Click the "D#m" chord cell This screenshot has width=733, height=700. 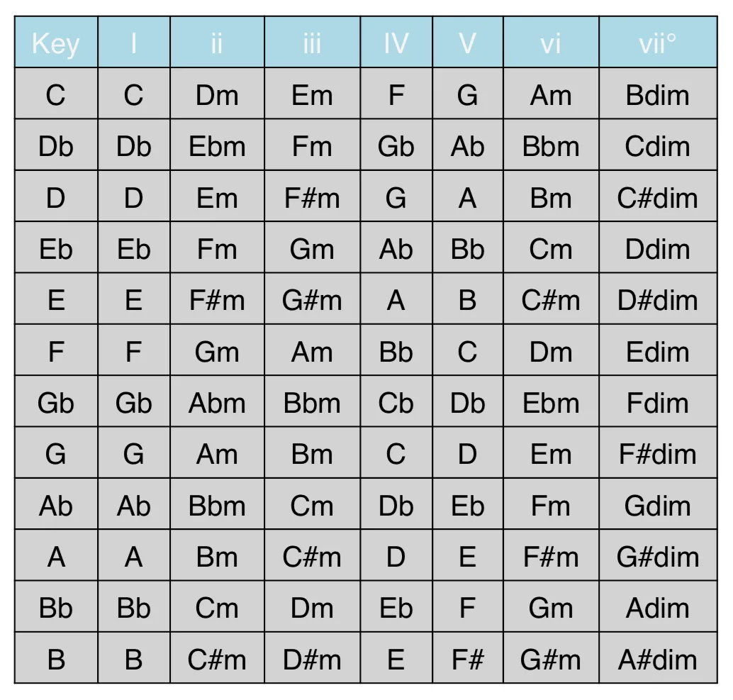(x=312, y=660)
